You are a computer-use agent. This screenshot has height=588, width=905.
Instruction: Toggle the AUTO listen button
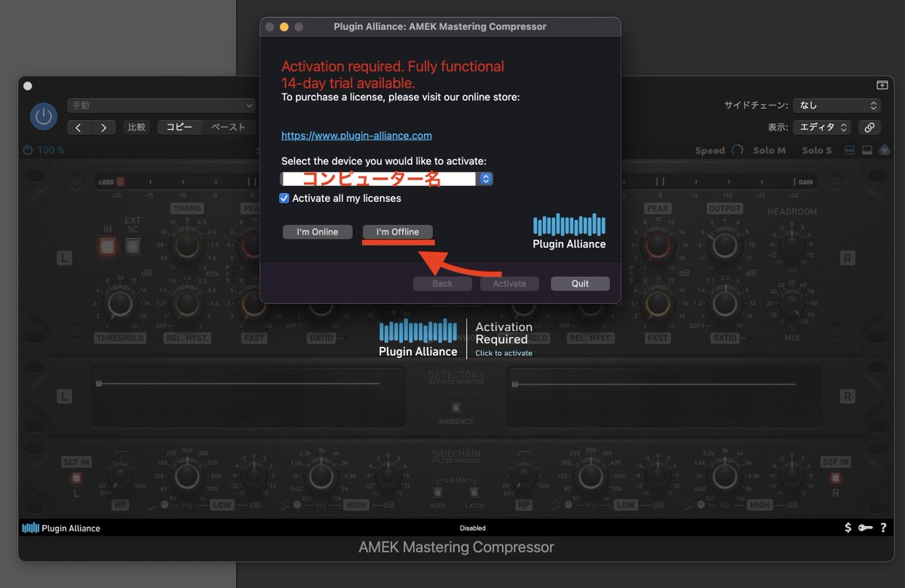(x=438, y=492)
